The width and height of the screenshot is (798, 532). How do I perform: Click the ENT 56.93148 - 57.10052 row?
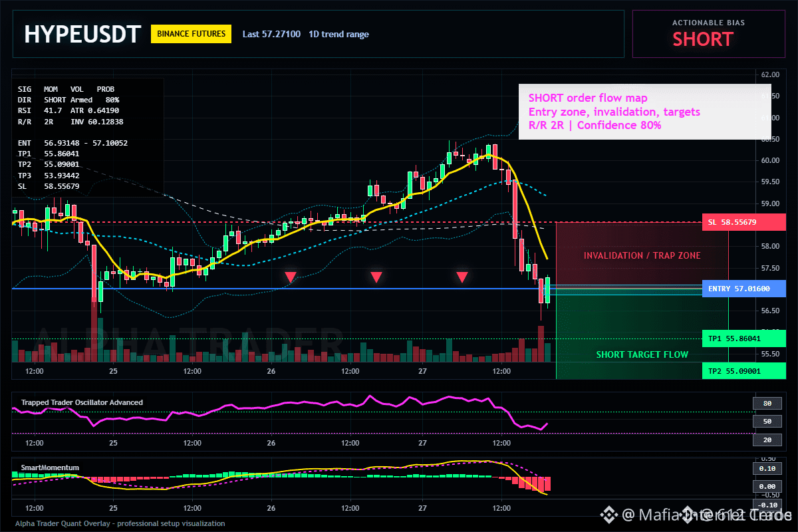pyautogui.click(x=72, y=143)
